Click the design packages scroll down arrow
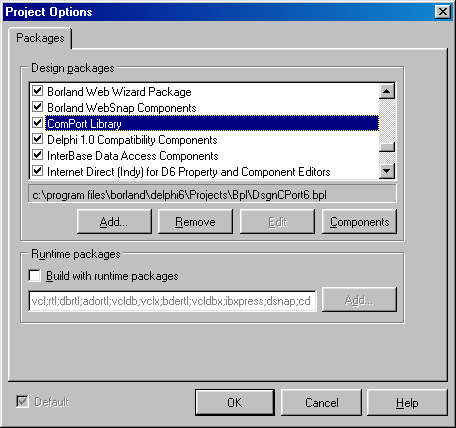Screen dimensions: 456x428 click(387, 171)
